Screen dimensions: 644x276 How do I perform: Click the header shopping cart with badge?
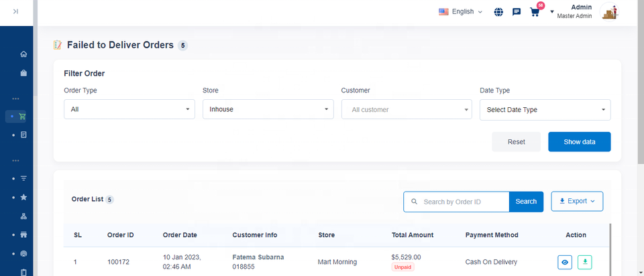click(x=535, y=11)
